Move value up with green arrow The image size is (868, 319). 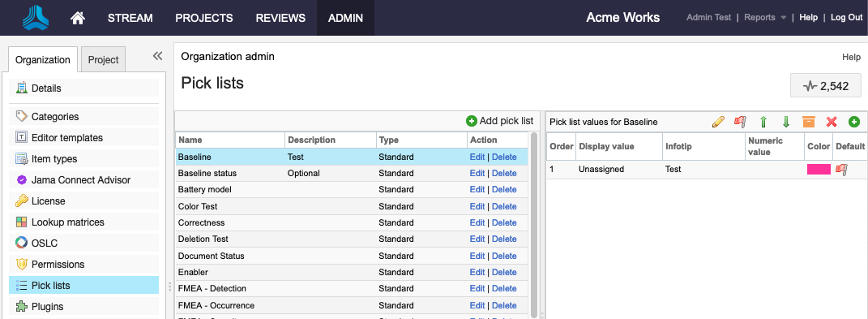(763, 122)
